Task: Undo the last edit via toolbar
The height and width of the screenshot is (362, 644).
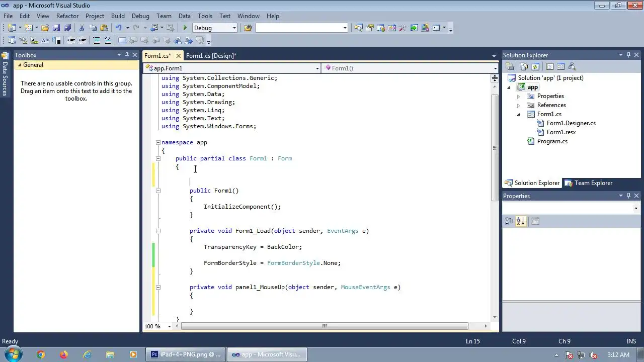Action: coord(118,28)
